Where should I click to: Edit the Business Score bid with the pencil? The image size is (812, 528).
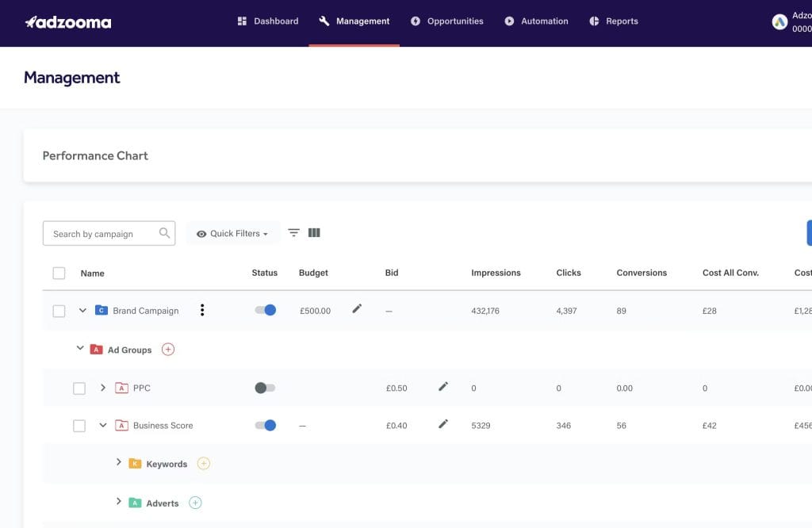(x=442, y=424)
